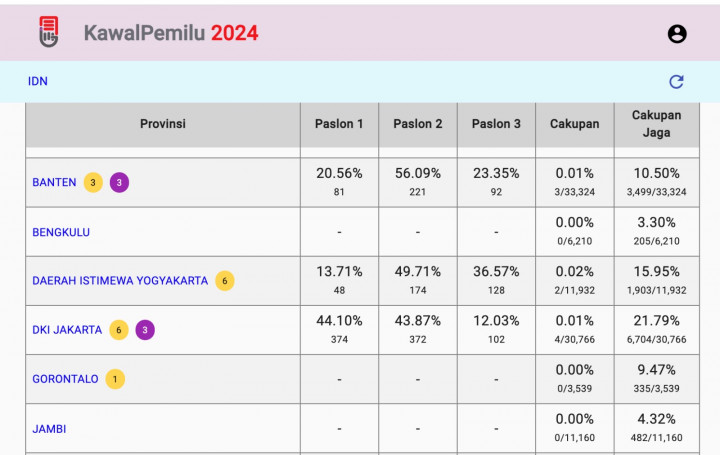The height and width of the screenshot is (455, 720).
Task: Open the IDN breadcrumb link
Action: pyautogui.click(x=38, y=82)
